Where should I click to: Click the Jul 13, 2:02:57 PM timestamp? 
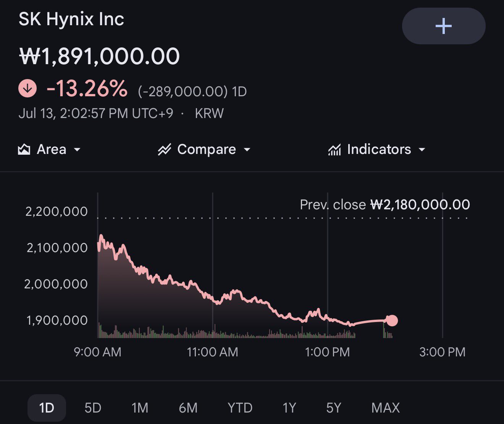pyautogui.click(x=96, y=113)
